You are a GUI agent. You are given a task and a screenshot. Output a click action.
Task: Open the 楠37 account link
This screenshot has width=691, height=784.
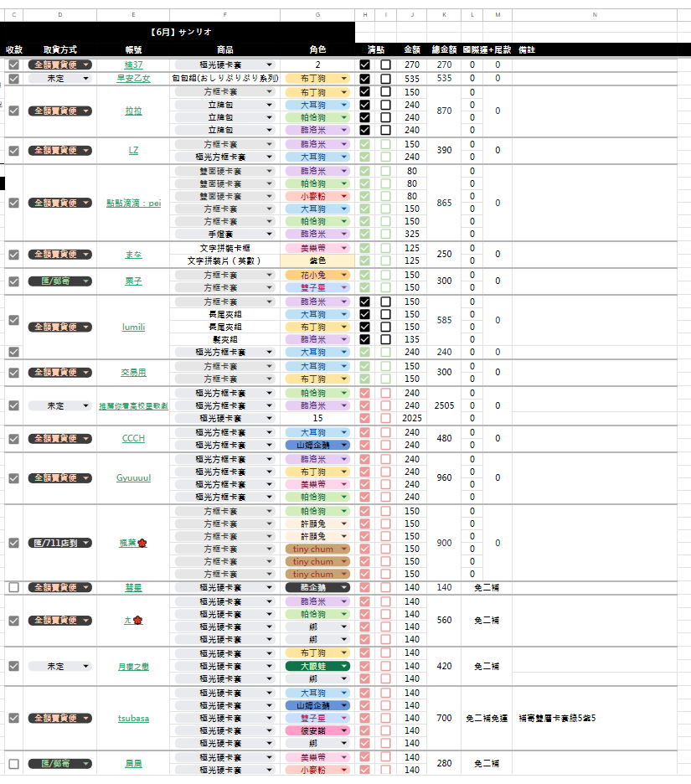pos(133,65)
